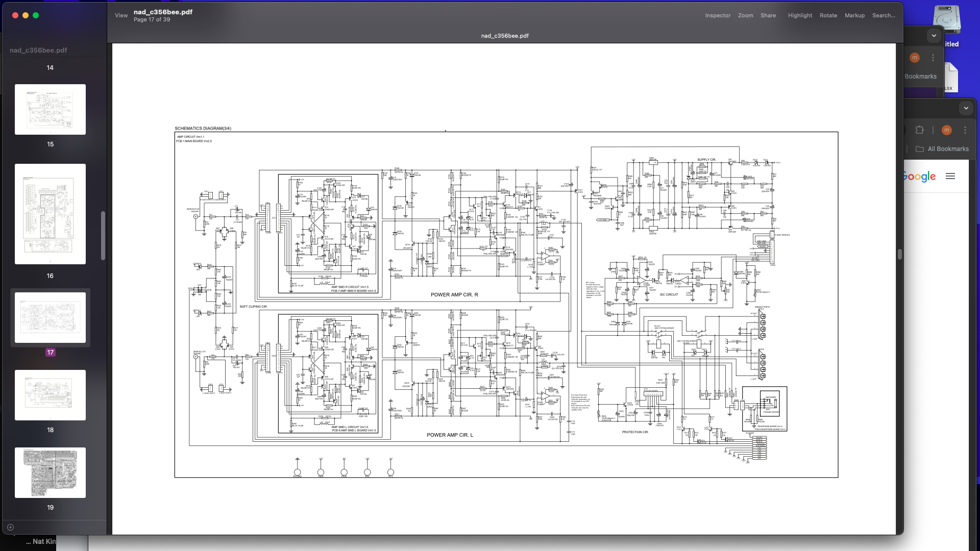980x551 pixels.
Task: Show the Markup toolbar
Action: (x=854, y=15)
